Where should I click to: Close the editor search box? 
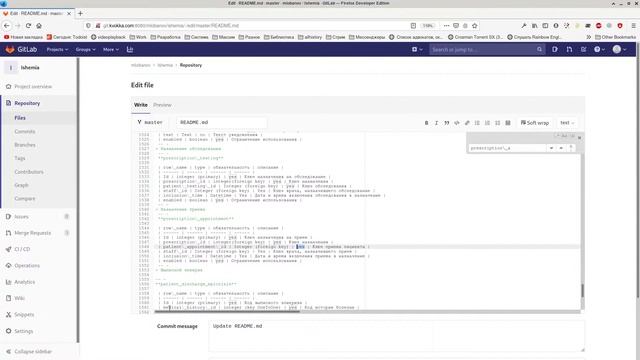[x=580, y=138]
